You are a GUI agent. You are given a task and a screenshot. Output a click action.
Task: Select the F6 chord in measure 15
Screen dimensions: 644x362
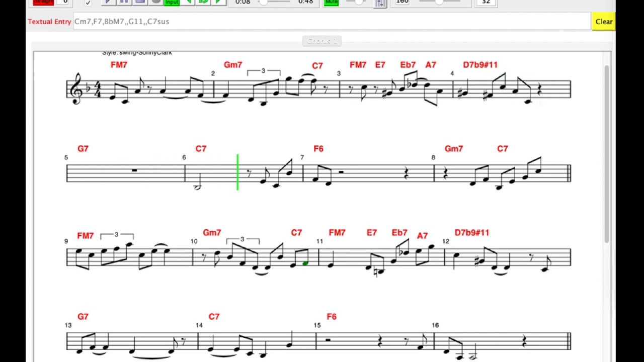coord(332,317)
